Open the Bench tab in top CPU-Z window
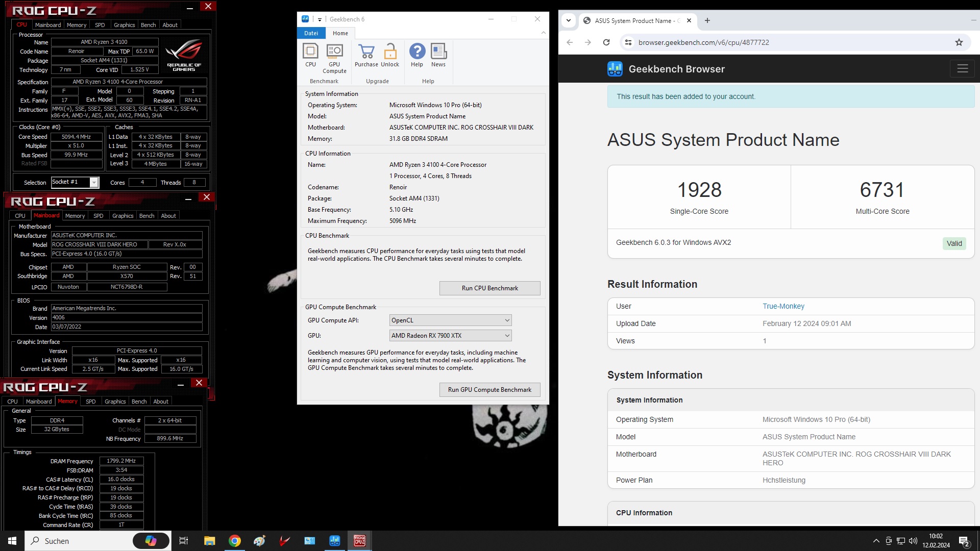The height and width of the screenshot is (551, 980). coord(148,25)
